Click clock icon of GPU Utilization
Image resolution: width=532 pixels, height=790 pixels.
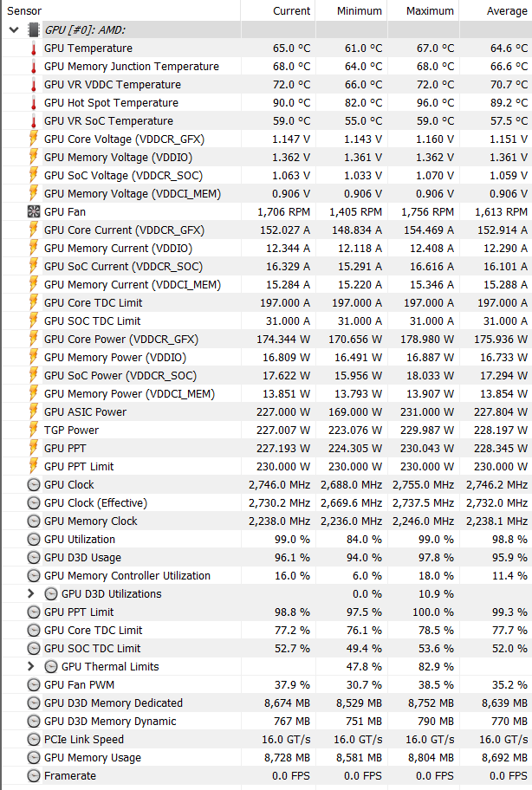pos(33,539)
